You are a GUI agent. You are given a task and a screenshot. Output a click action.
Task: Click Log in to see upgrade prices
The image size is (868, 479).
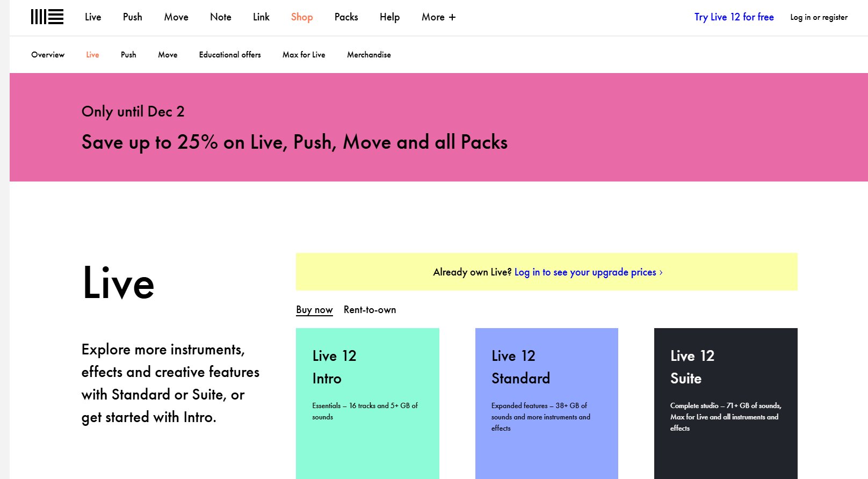[588, 272]
